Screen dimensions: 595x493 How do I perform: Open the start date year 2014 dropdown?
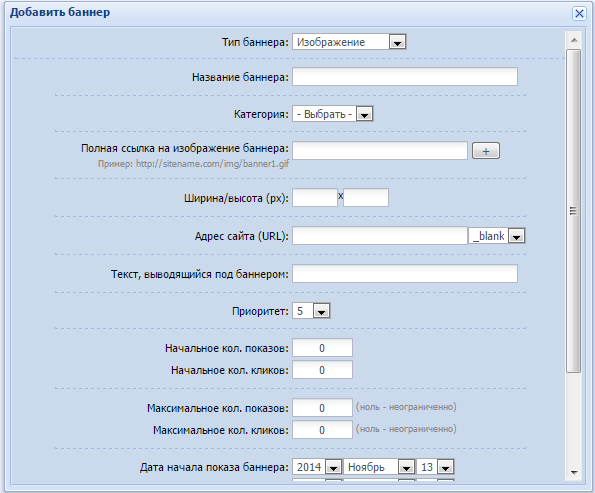point(317,467)
